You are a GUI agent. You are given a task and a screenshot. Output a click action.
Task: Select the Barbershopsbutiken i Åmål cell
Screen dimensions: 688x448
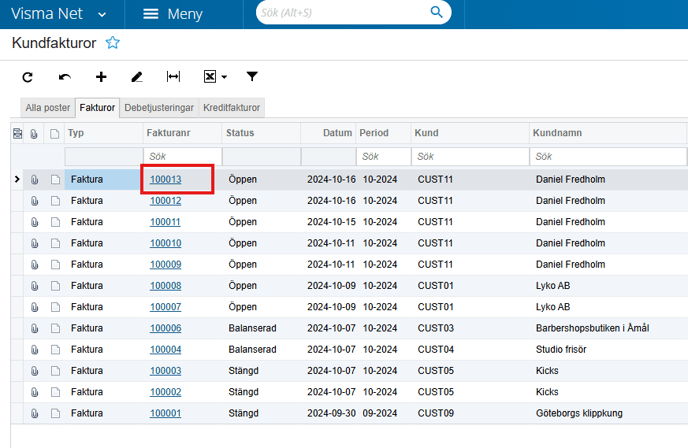tap(608, 328)
